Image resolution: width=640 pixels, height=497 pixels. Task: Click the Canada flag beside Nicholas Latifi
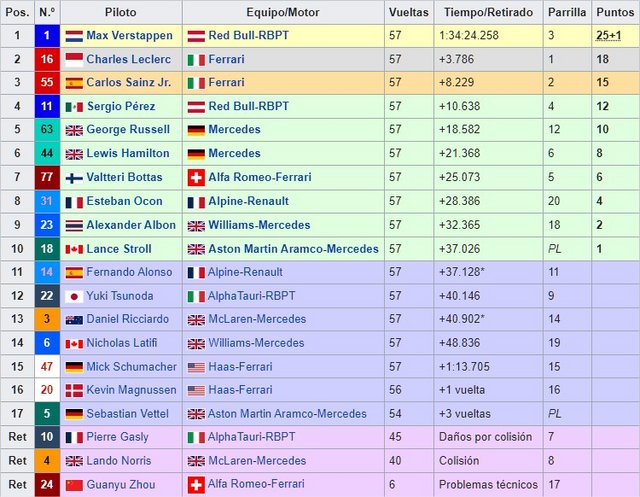pos(74,344)
